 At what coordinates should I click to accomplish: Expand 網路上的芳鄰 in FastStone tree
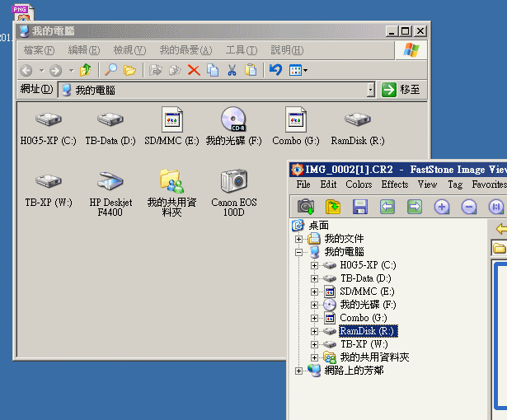click(x=298, y=371)
